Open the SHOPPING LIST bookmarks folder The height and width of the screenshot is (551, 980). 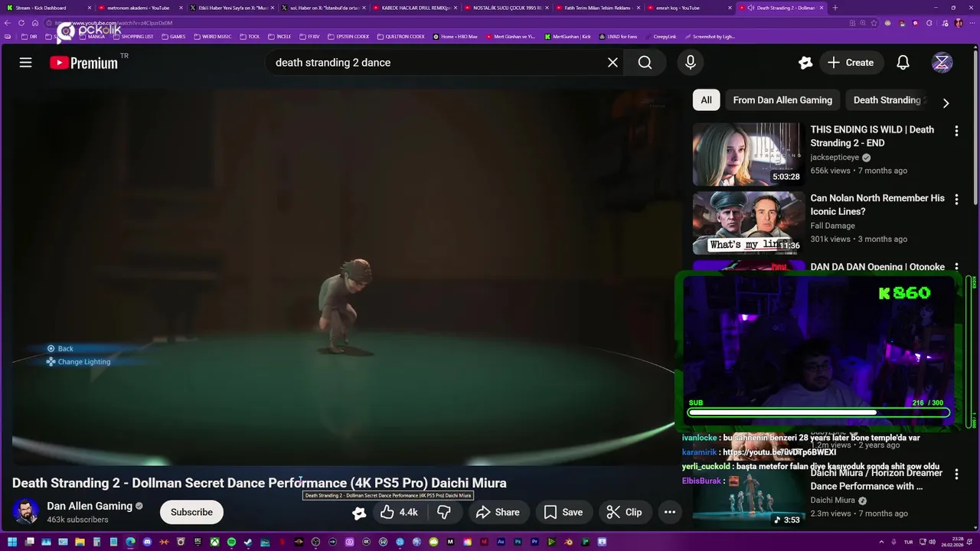(132, 37)
